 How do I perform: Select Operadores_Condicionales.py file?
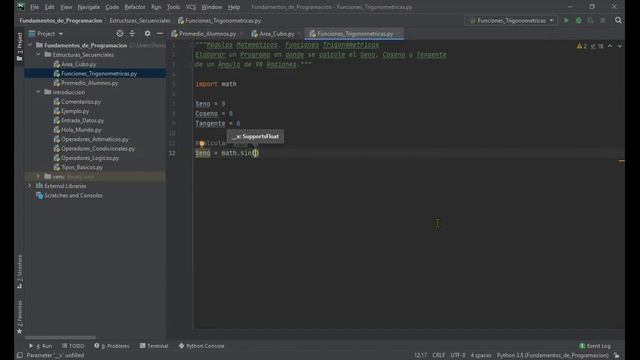point(98,148)
